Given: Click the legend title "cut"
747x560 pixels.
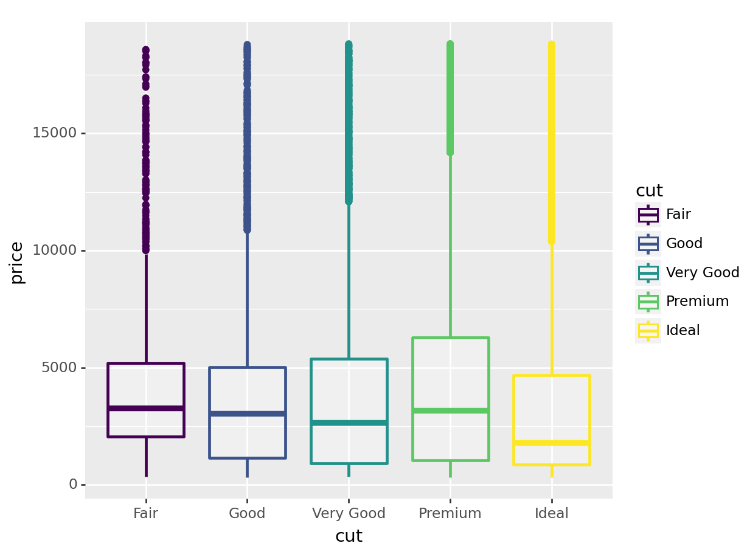Looking at the screenshot, I should coord(649,191).
